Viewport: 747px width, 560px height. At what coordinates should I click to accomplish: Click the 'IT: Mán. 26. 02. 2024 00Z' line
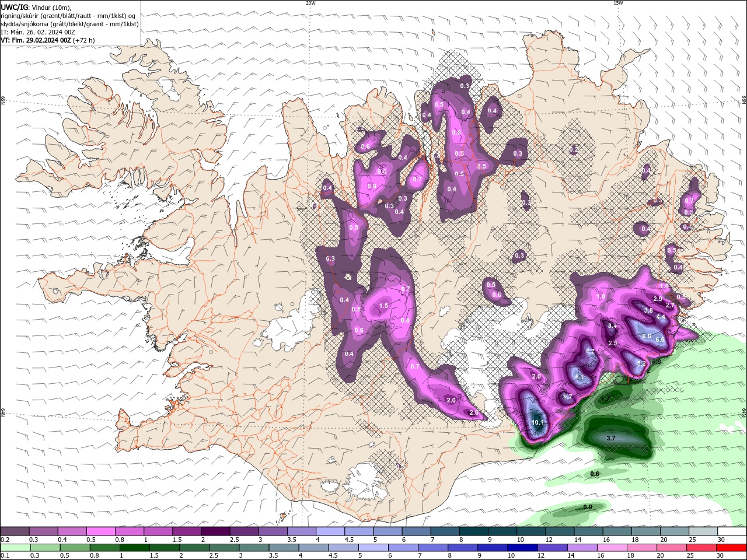(x=37, y=32)
